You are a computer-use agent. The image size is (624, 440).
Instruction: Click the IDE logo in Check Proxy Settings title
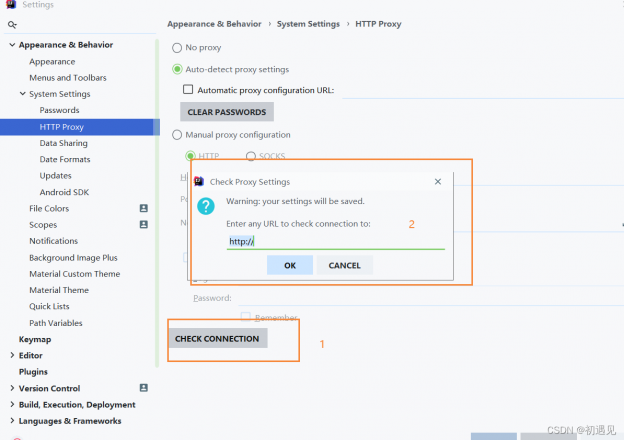click(199, 182)
